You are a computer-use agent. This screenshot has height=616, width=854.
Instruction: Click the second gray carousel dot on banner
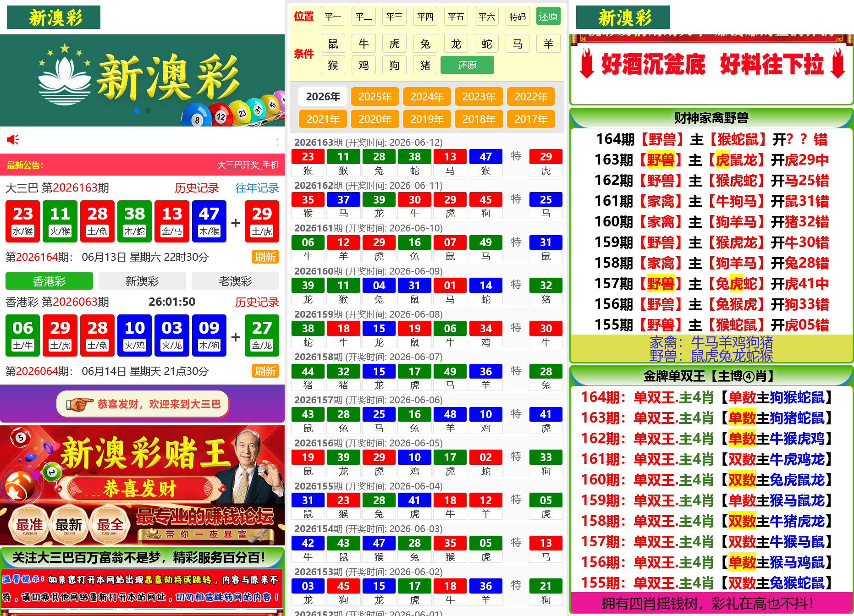click(x=148, y=110)
